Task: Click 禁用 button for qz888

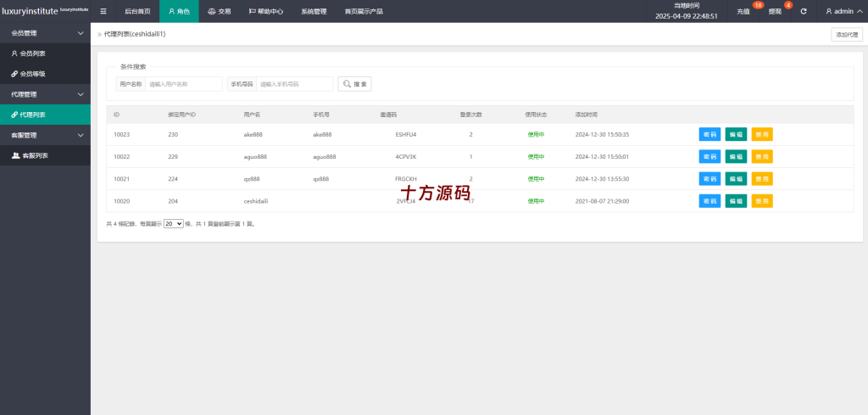Action: tap(762, 179)
